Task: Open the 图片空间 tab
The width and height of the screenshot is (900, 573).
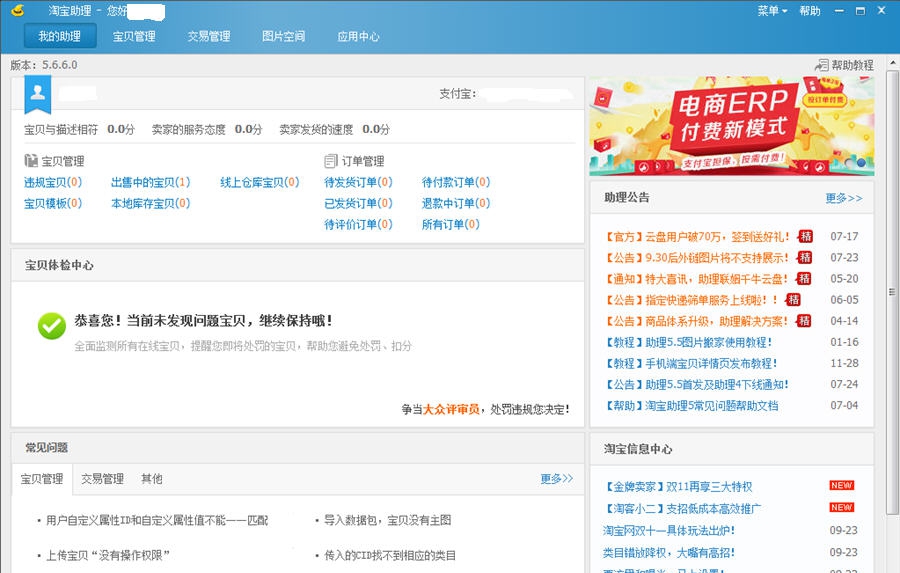Action: pos(284,36)
